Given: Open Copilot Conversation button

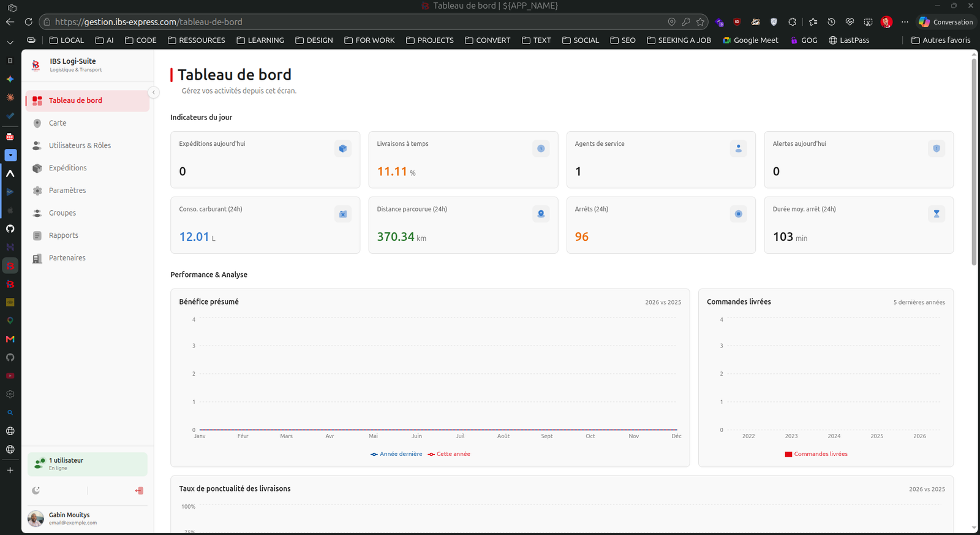Looking at the screenshot, I should pos(946,22).
